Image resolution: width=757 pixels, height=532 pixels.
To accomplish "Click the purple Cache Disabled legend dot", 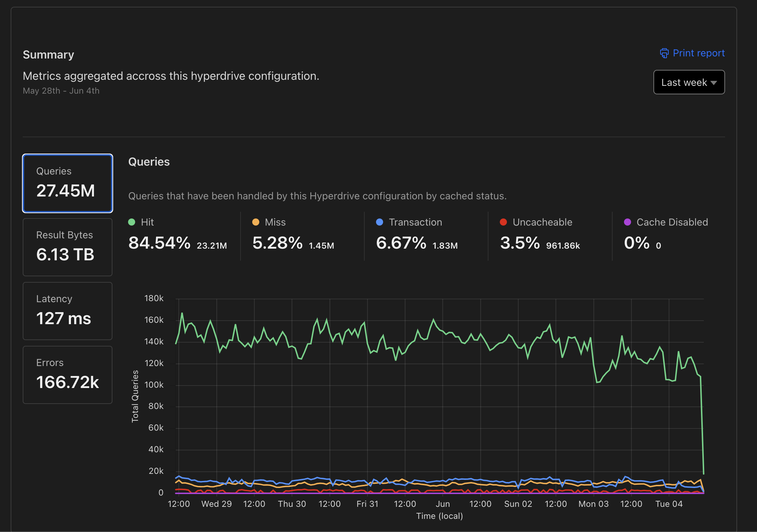I will tap(627, 222).
